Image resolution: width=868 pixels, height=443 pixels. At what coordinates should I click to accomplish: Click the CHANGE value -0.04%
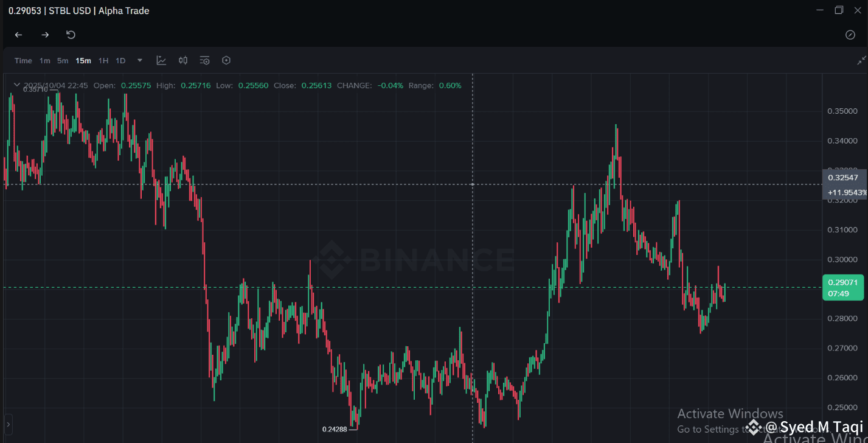390,85
